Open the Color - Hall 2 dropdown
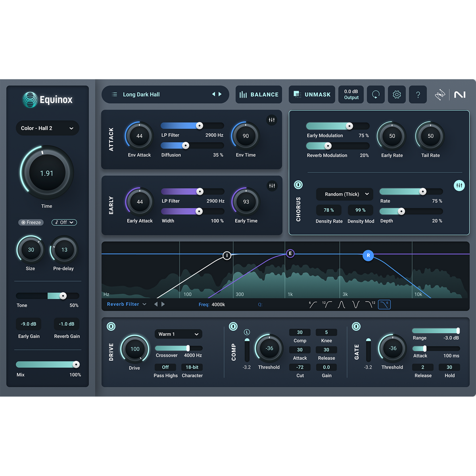Image resolution: width=476 pixels, height=476 pixels. (x=48, y=128)
